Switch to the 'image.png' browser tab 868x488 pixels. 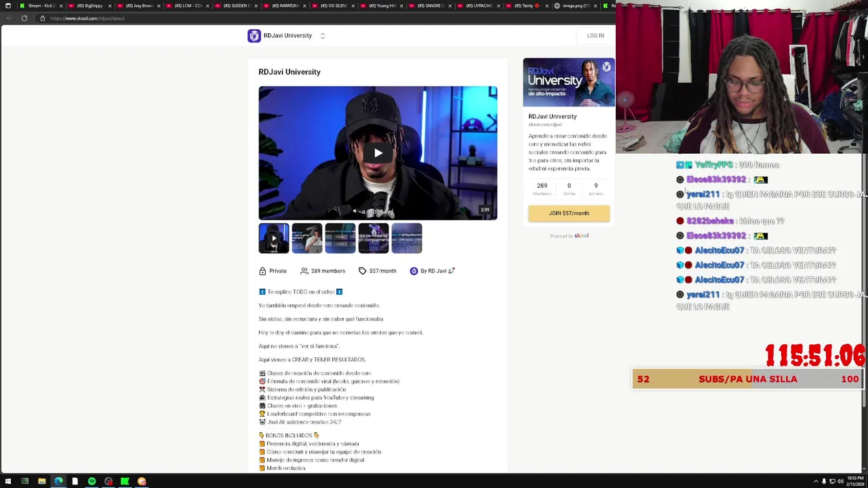[x=576, y=5]
